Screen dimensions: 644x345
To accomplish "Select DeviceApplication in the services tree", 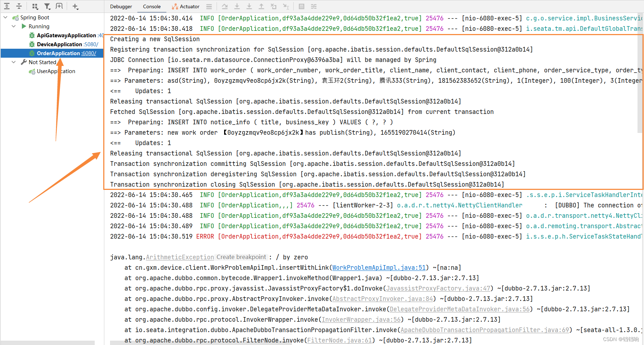I will pos(60,44).
